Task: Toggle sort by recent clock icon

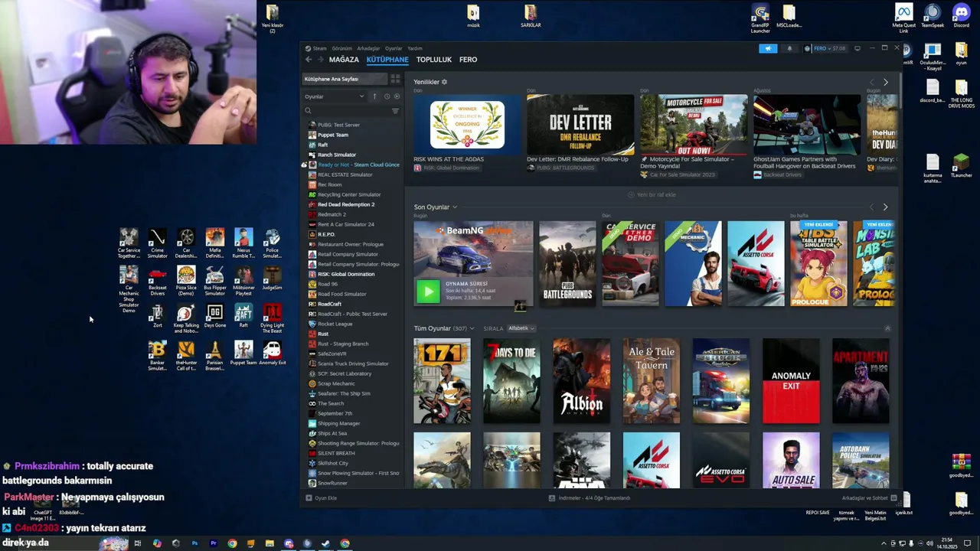Action: (x=387, y=96)
